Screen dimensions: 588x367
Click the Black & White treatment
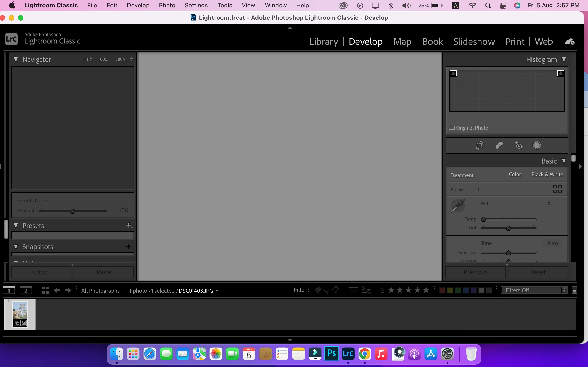pos(547,175)
